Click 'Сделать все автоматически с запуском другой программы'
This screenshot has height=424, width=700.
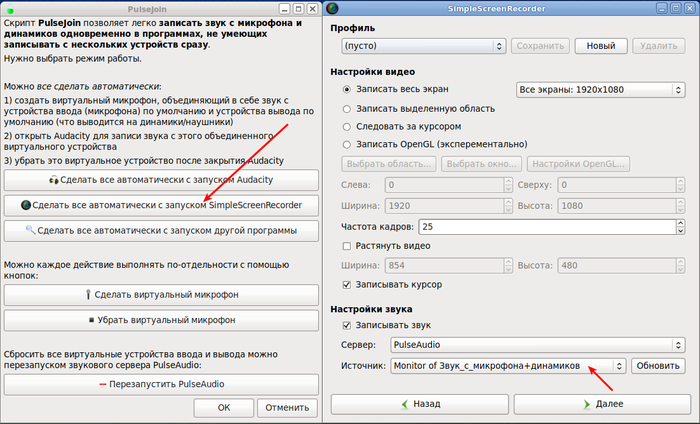click(x=161, y=231)
